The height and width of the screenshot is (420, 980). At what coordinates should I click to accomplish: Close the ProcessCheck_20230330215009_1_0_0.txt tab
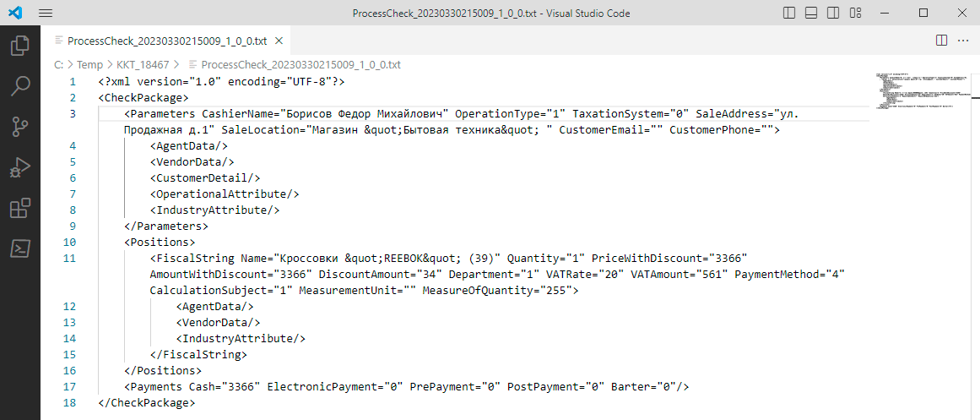(x=279, y=41)
